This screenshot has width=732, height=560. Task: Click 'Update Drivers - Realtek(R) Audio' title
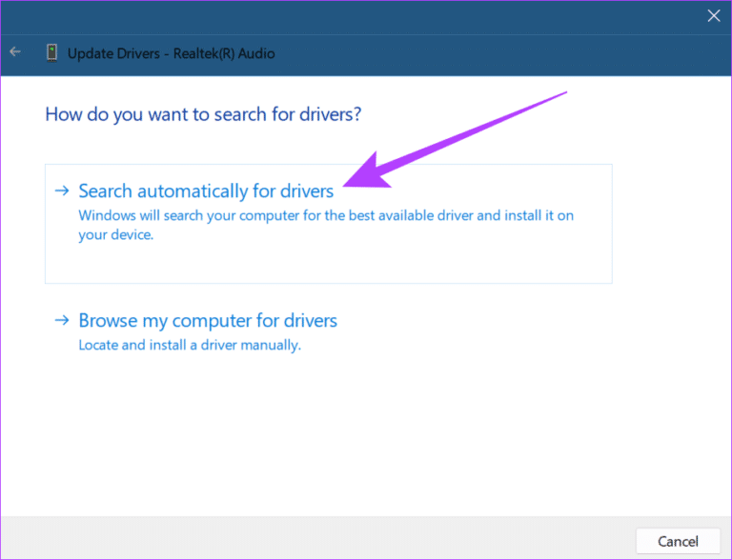pyautogui.click(x=172, y=53)
